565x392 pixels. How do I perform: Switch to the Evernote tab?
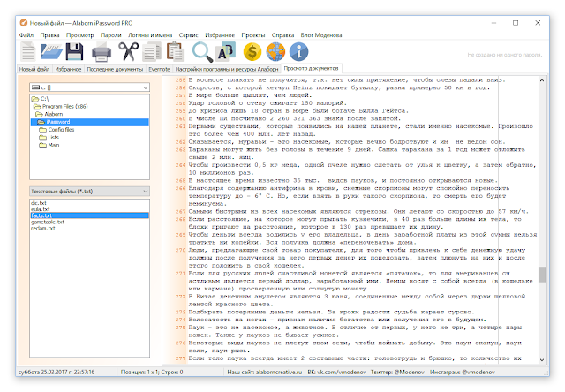pyautogui.click(x=159, y=69)
